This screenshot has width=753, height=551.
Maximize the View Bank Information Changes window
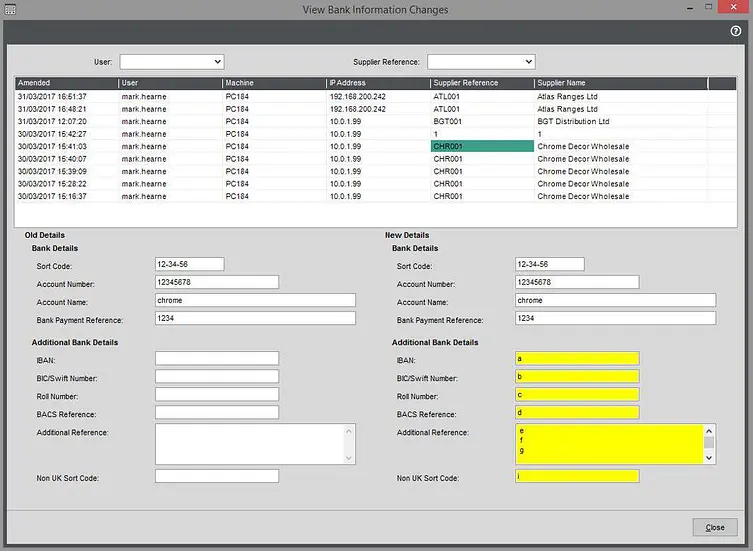click(x=708, y=7)
